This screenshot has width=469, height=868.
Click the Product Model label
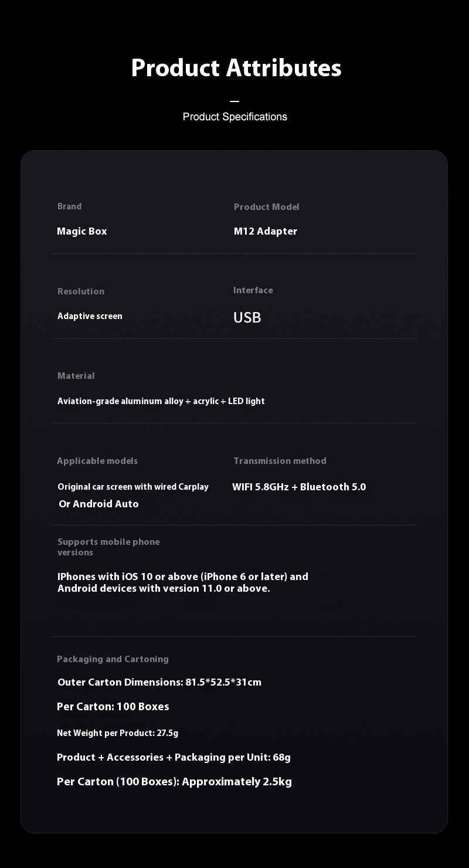click(x=266, y=207)
